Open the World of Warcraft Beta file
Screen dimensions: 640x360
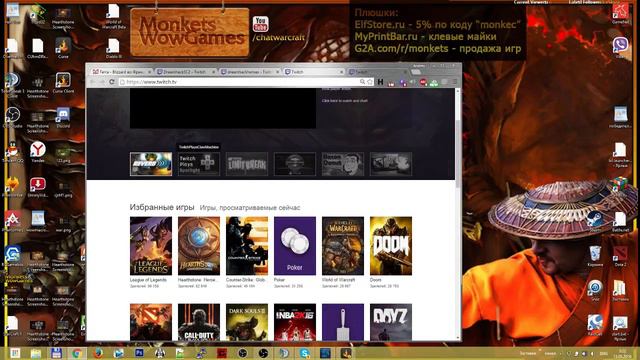(113, 16)
